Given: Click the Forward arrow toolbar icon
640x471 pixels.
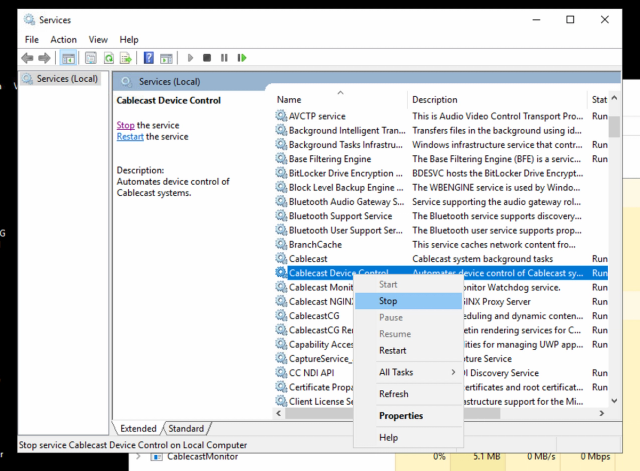Looking at the screenshot, I should click(44, 58).
